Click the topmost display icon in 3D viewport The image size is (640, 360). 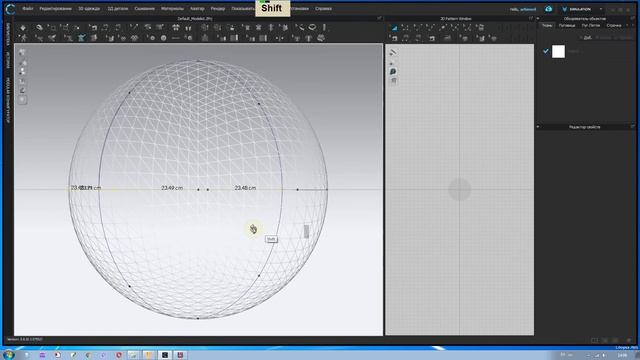[x=22, y=53]
